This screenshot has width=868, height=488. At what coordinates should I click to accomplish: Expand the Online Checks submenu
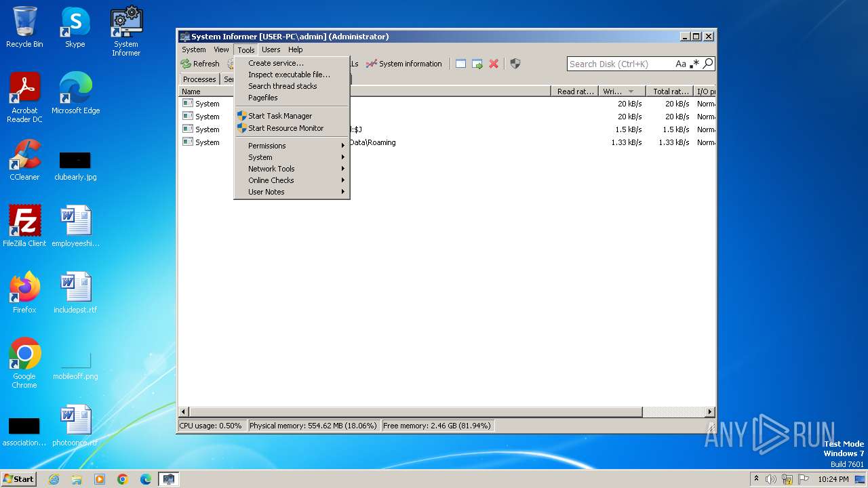coord(292,180)
